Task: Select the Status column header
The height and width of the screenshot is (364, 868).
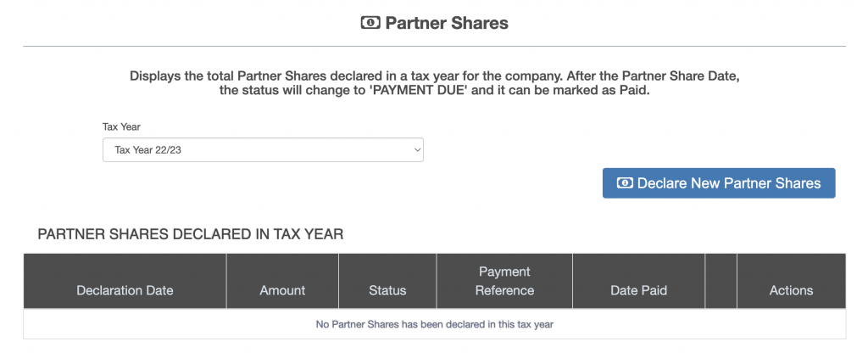Action: pos(387,290)
